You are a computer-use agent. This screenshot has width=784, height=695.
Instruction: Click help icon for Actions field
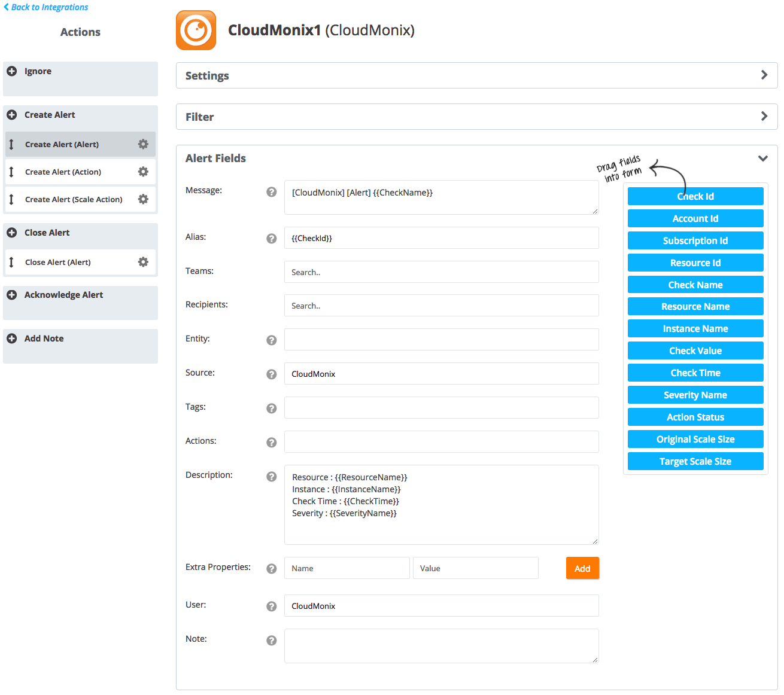coord(272,443)
